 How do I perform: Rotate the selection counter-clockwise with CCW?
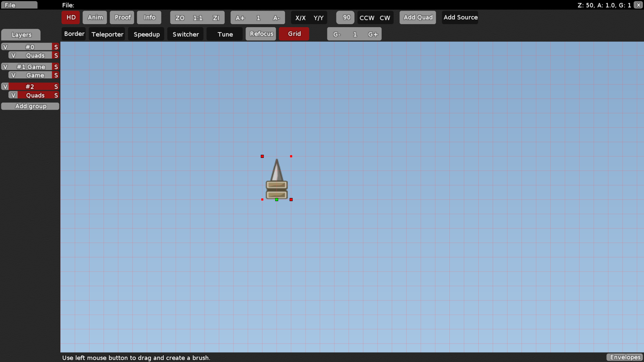click(367, 18)
